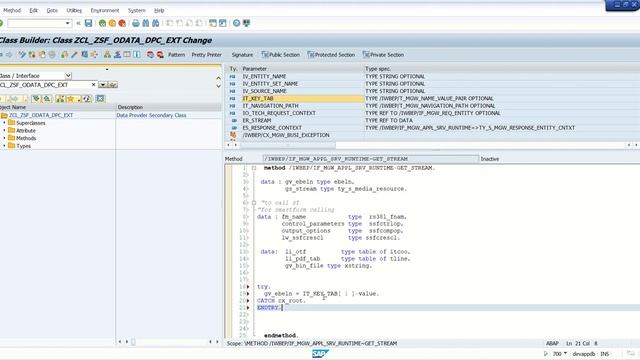Screen dimensions: 640x360
Task: Open the Edit menu
Action: (x=33, y=10)
